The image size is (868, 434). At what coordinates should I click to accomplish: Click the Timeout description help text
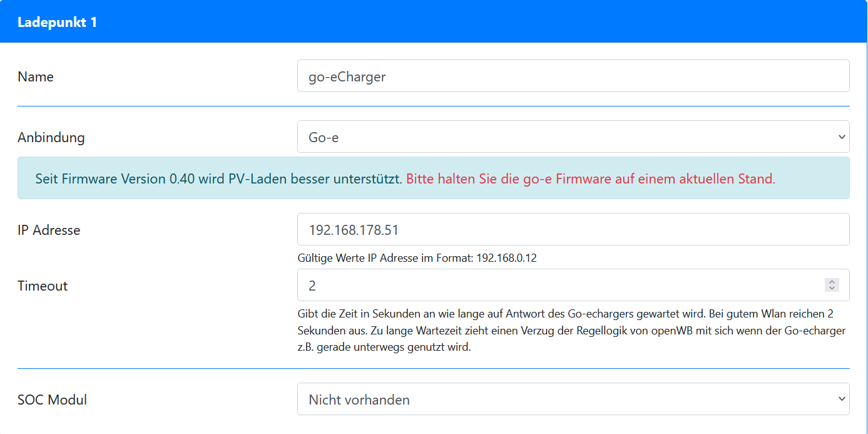tap(571, 330)
